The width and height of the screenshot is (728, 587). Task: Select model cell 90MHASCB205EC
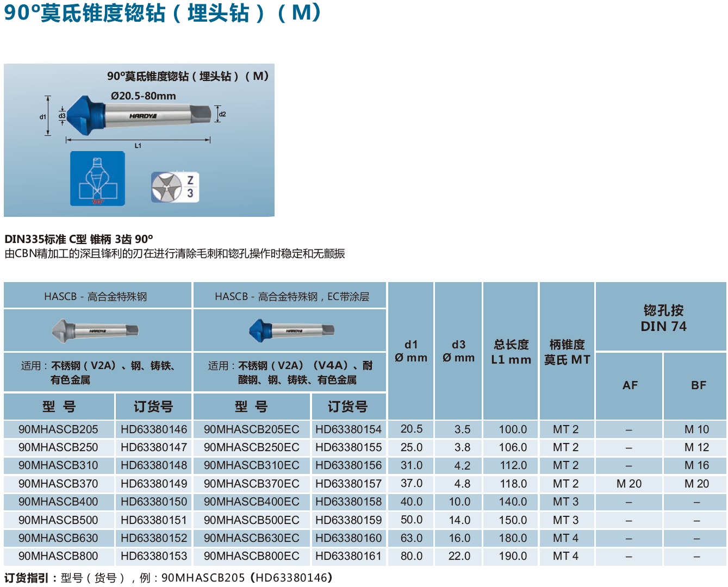(252, 429)
